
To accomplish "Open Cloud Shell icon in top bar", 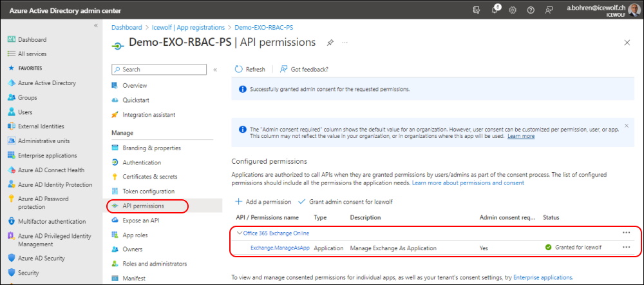I will tap(477, 10).
